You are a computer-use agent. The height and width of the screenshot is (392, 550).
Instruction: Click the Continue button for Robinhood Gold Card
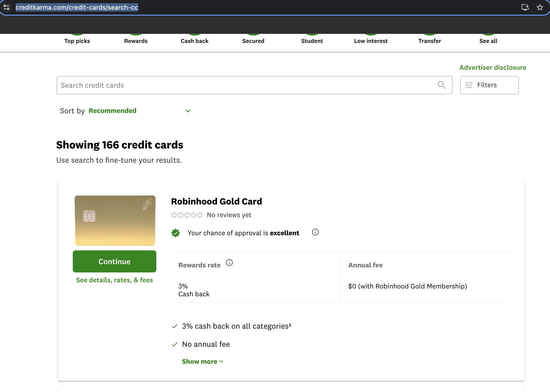(114, 261)
